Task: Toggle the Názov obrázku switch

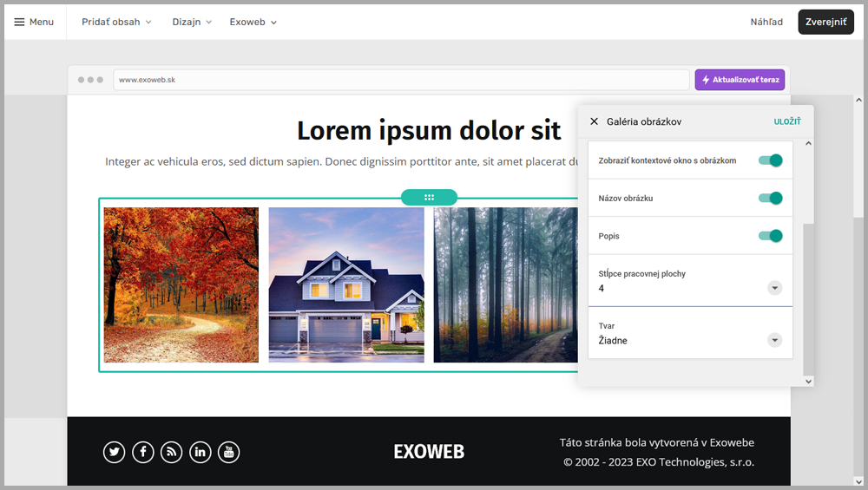Action: point(770,198)
